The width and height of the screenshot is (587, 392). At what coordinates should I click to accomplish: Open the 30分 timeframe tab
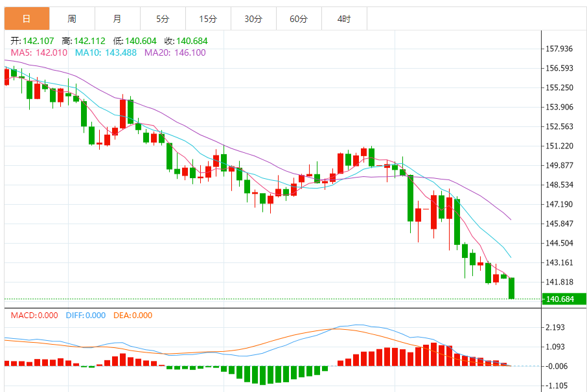point(253,19)
